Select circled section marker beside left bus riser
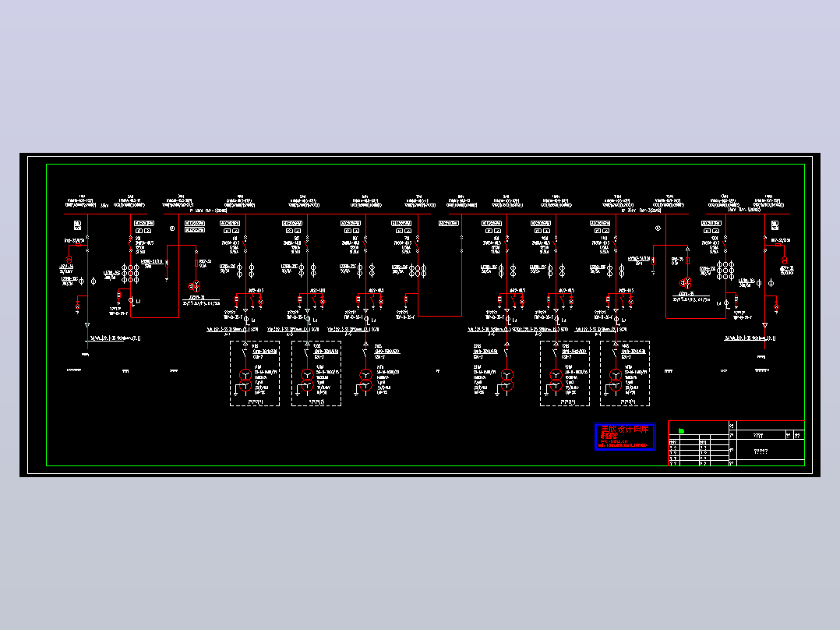840x630 pixels. pyautogui.click(x=172, y=228)
